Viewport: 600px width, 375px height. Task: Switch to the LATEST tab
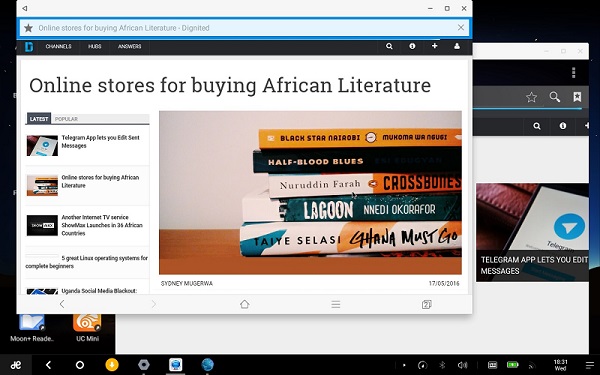click(x=39, y=119)
